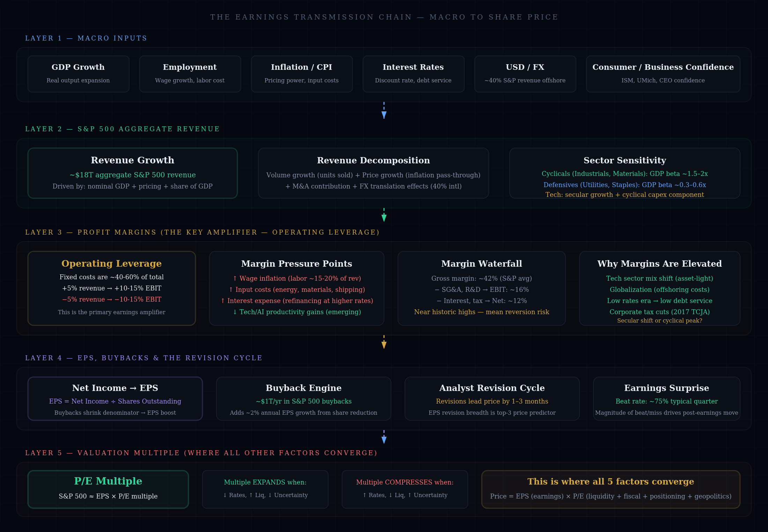768x532 pixels.
Task: Open the Margin Waterfall card
Action: tap(481, 288)
